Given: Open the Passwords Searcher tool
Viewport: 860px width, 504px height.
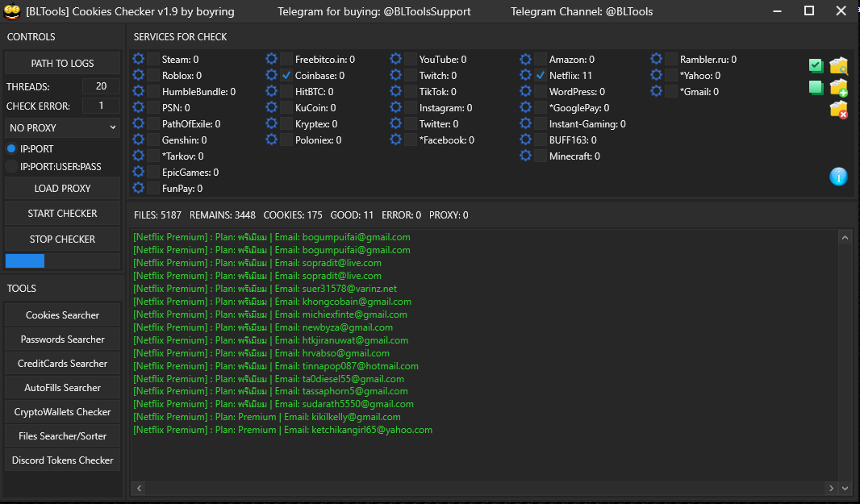Looking at the screenshot, I should [x=63, y=339].
